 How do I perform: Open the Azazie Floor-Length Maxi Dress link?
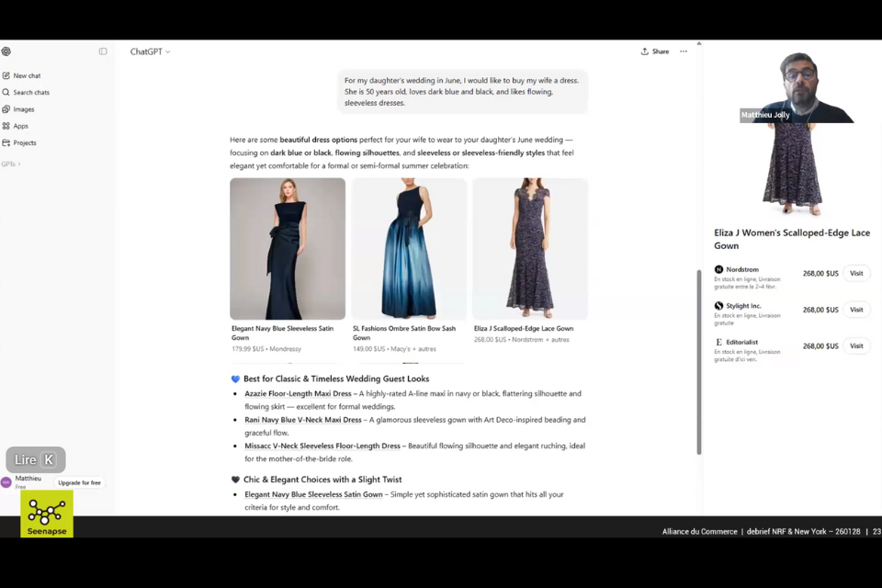click(298, 393)
